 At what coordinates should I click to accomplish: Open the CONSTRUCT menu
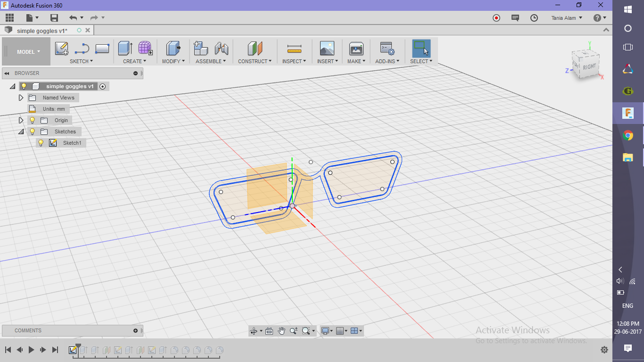click(255, 61)
